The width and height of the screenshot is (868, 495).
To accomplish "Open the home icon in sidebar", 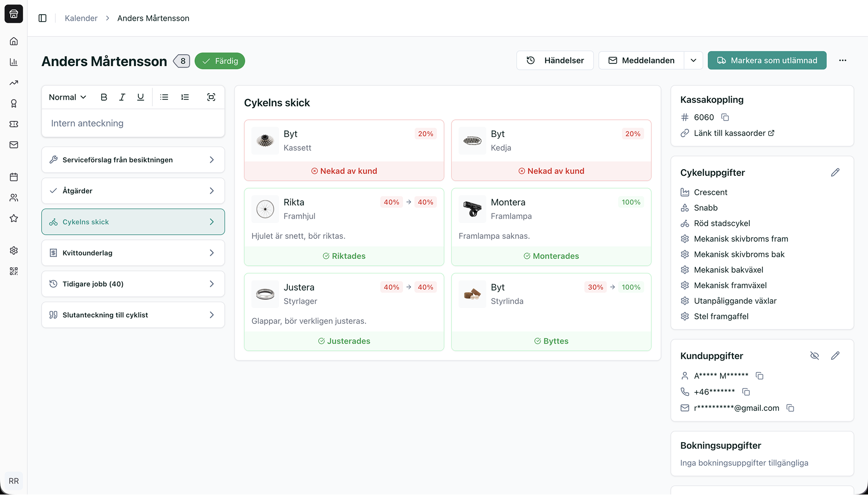I will pyautogui.click(x=14, y=41).
